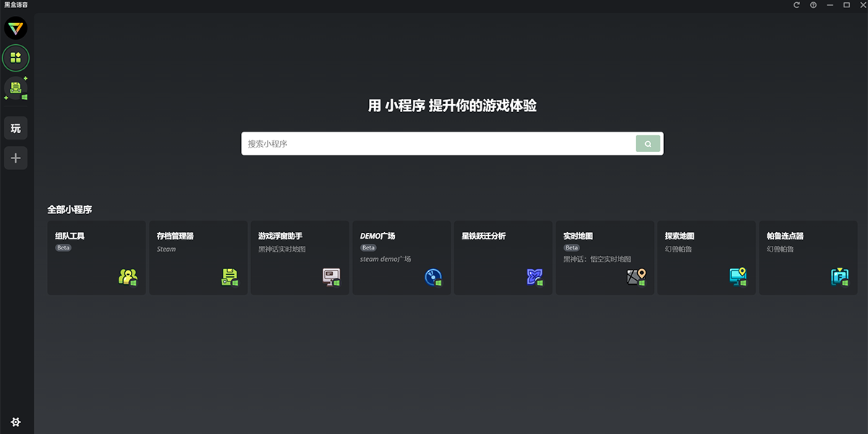Viewport: 868px width, 434px height.
Task: Open the second mini-program shortcut in sidebar
Action: pos(16,89)
